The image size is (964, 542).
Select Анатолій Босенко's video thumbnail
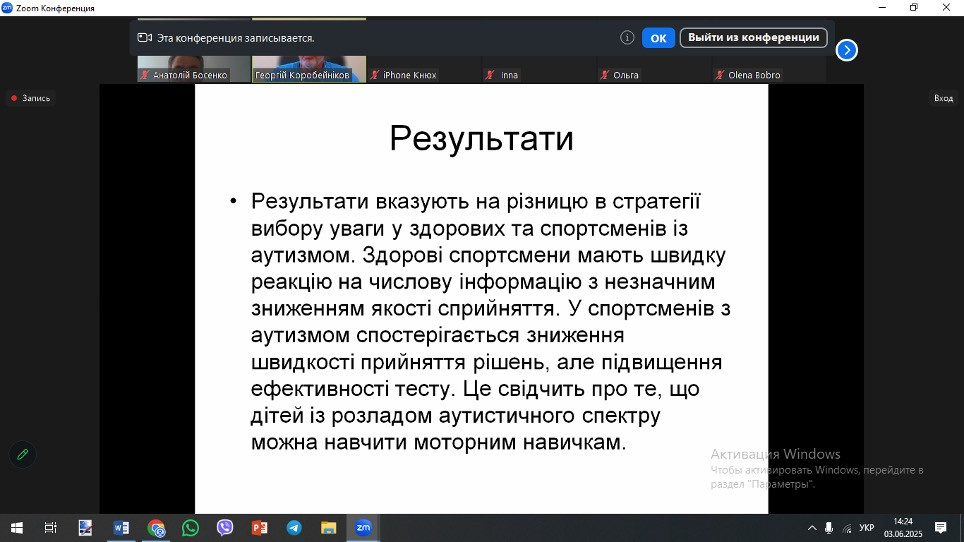pyautogui.click(x=193, y=69)
